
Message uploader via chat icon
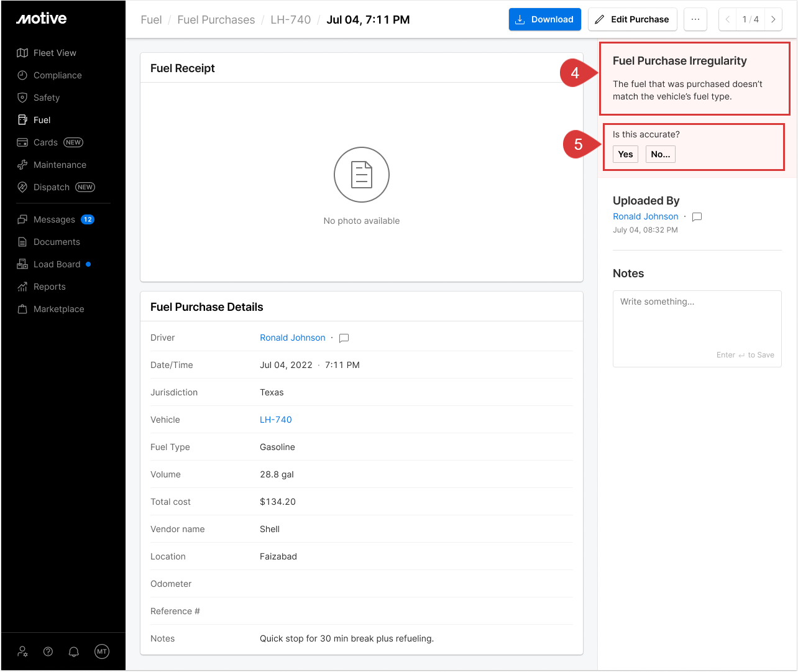coord(697,217)
